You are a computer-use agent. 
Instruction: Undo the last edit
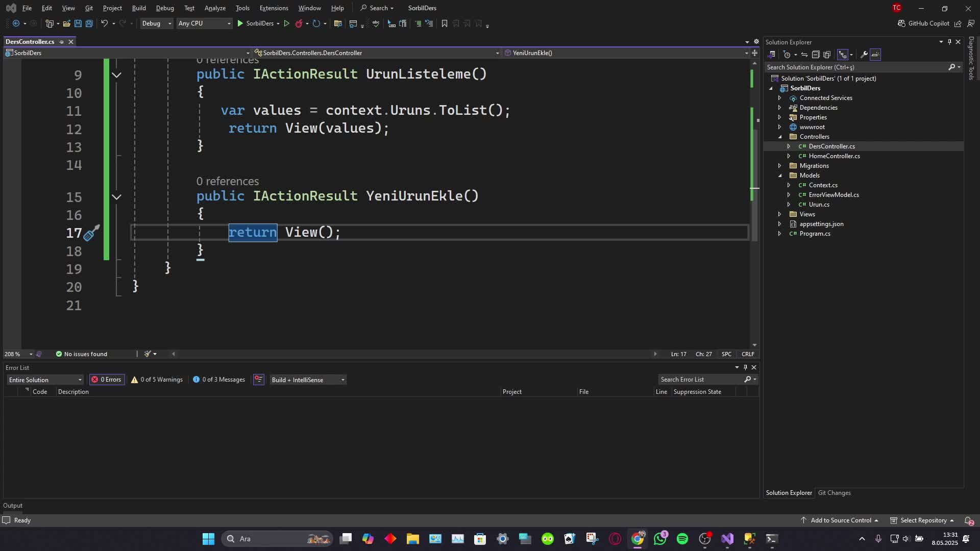click(104, 23)
